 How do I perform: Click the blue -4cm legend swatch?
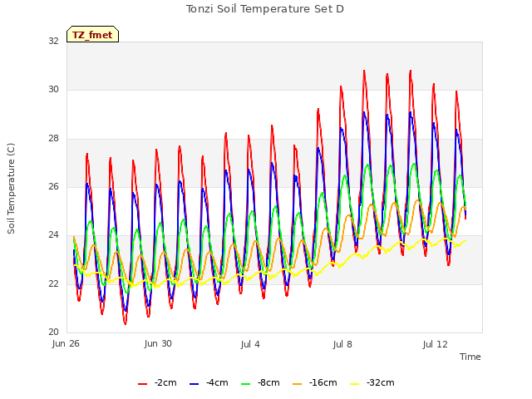[x=194, y=384]
